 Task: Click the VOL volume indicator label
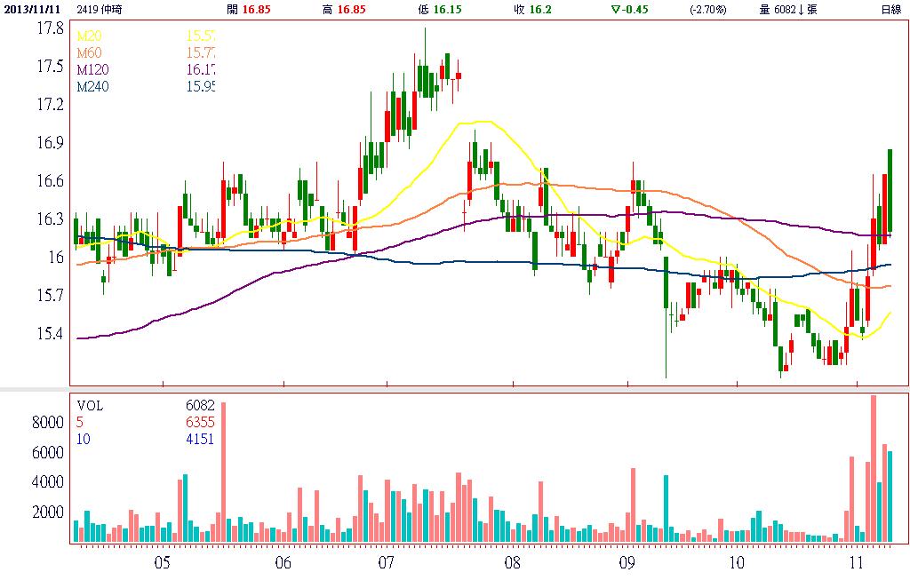click(90, 405)
